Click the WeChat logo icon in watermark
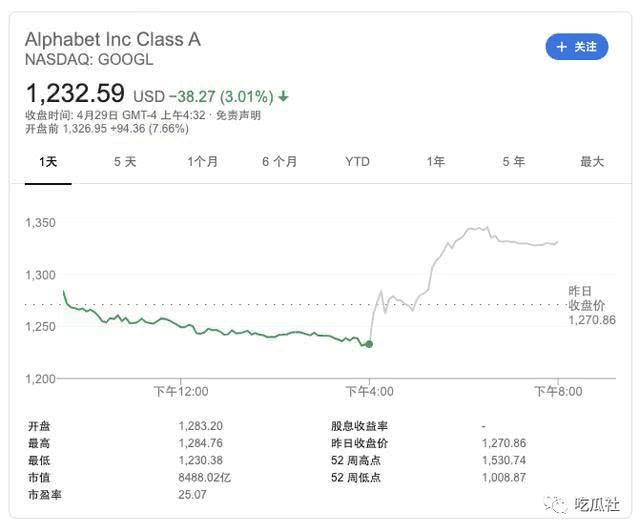This screenshot has height=532, width=640. (552, 505)
